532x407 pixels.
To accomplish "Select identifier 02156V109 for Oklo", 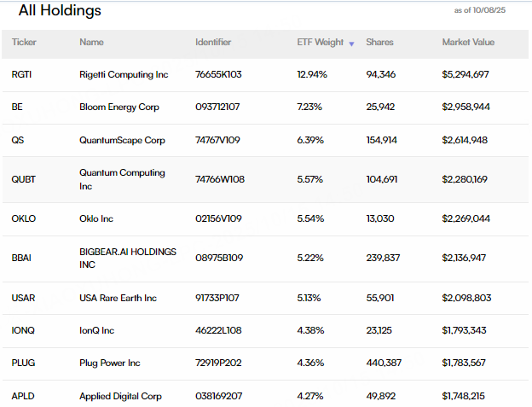I will pos(218,218).
